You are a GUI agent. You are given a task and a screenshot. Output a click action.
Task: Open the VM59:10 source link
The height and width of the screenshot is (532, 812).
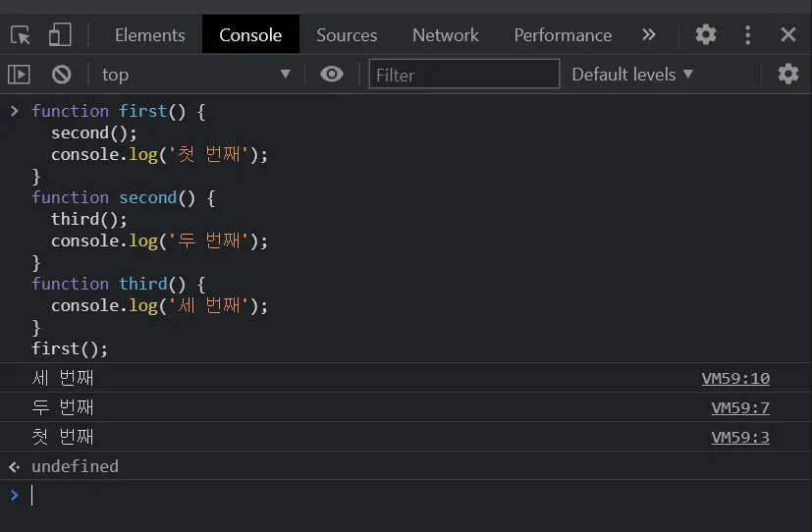(735, 379)
